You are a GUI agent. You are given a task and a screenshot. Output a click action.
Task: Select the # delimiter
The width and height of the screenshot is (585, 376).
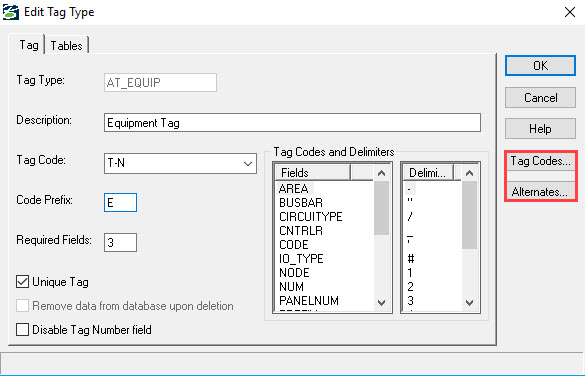coord(410,258)
